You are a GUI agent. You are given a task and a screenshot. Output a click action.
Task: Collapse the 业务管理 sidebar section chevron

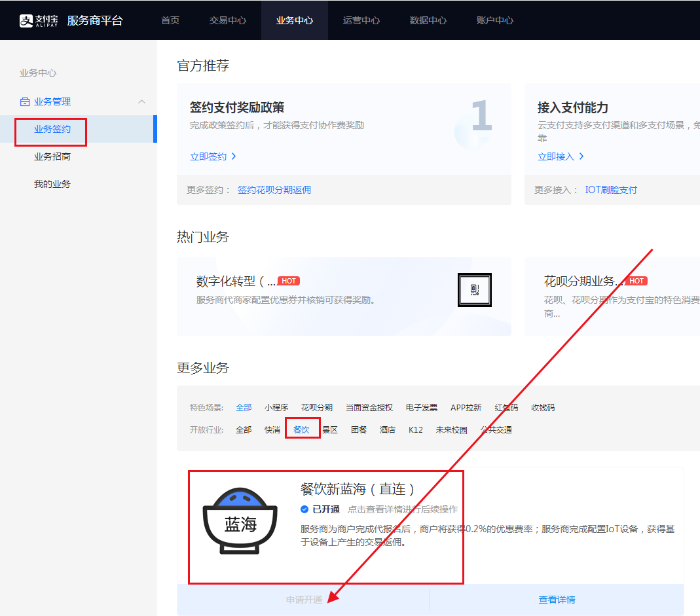141,101
